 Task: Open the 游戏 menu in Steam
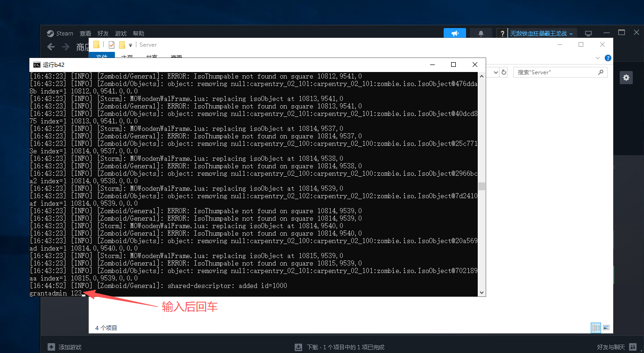pyautogui.click(x=121, y=34)
